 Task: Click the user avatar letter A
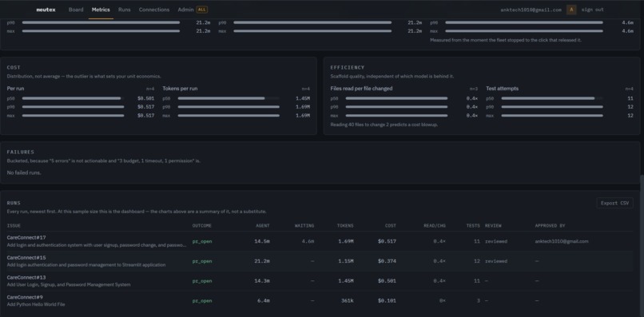[571, 10]
